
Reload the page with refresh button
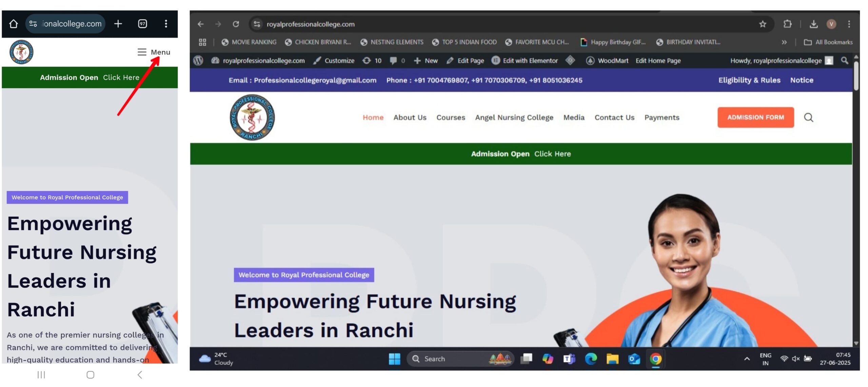click(236, 24)
